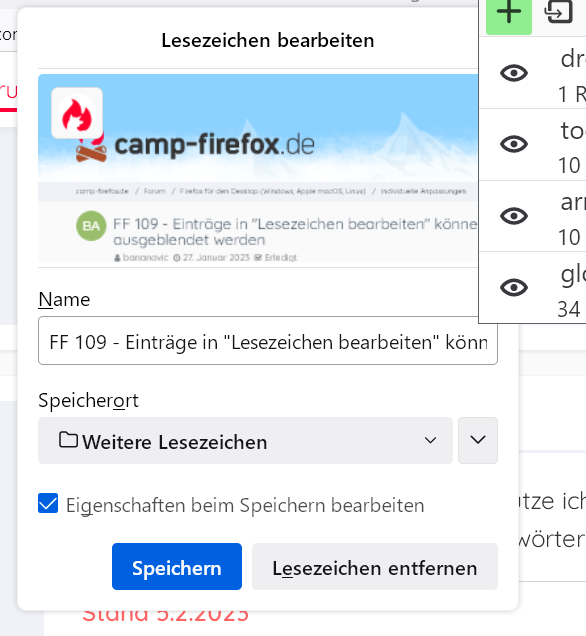The image size is (586, 636).
Task: Click the import arrow icon beside the plus
Action: tap(558, 13)
